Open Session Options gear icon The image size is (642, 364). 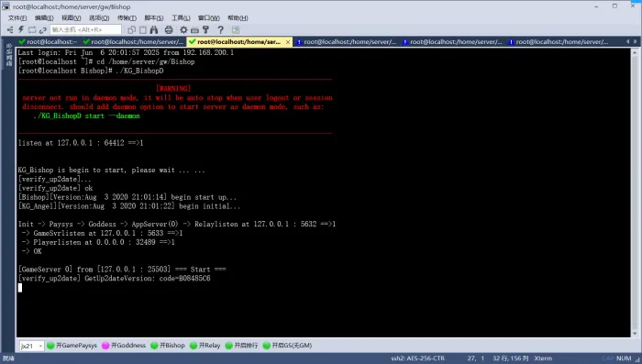183,30
